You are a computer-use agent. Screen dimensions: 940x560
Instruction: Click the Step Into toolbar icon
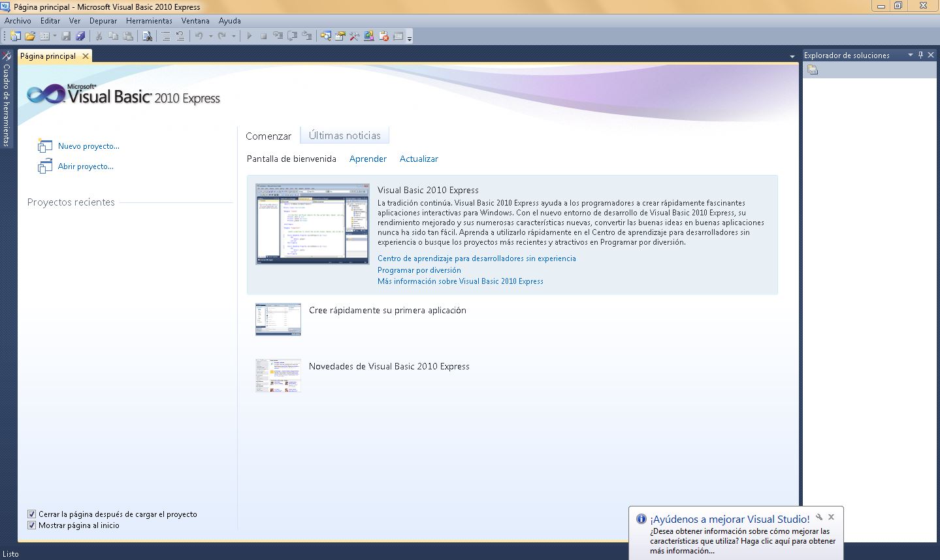pyautogui.click(x=278, y=37)
